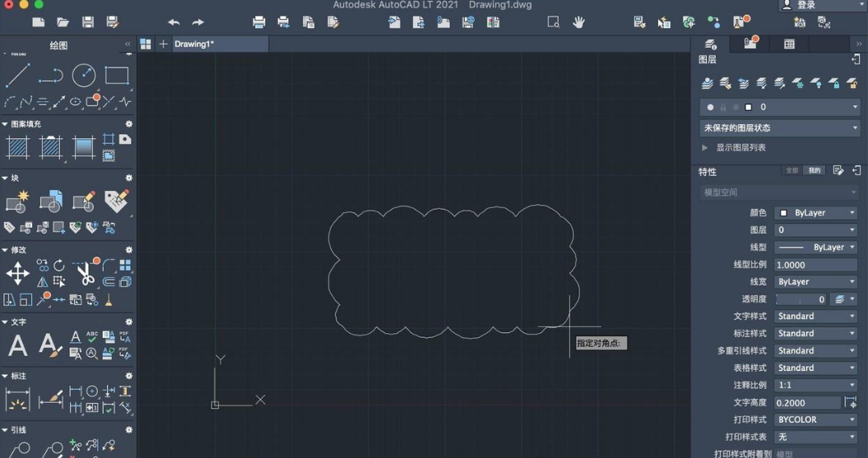Click the Redo arrow in toolbar
The width and height of the screenshot is (868, 458).
coord(197,22)
